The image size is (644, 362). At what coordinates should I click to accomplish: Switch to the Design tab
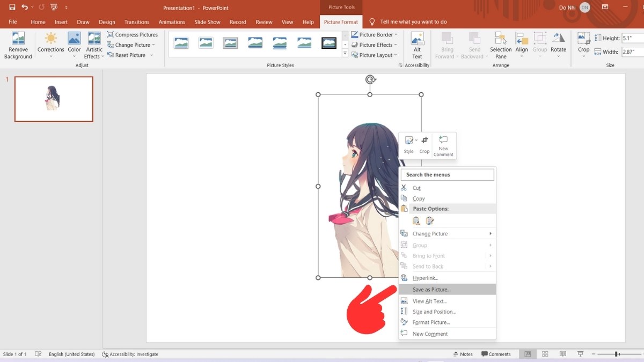107,22
